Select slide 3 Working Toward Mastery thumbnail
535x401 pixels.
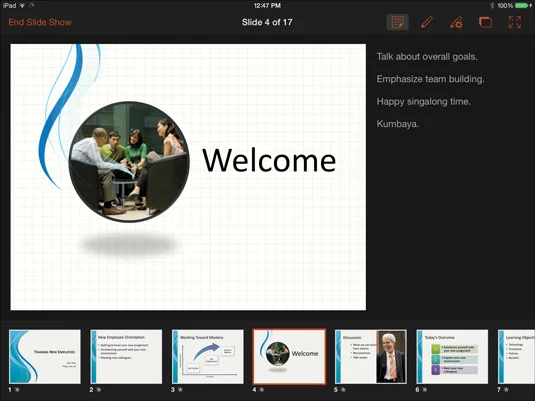[208, 357]
